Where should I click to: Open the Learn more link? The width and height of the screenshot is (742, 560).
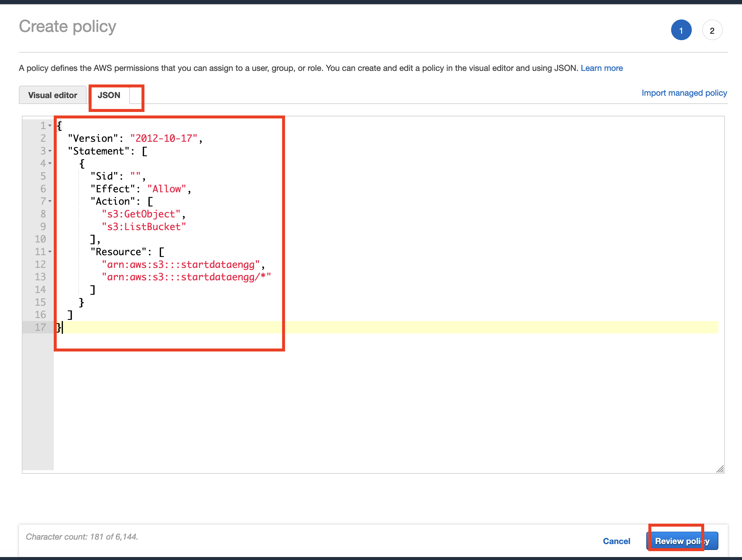tap(601, 68)
